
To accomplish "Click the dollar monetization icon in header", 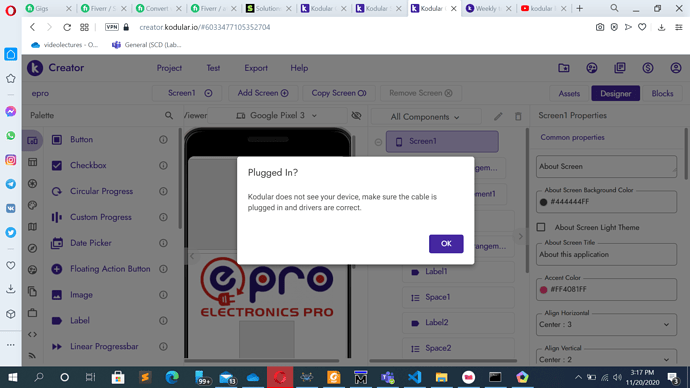I will (647, 68).
